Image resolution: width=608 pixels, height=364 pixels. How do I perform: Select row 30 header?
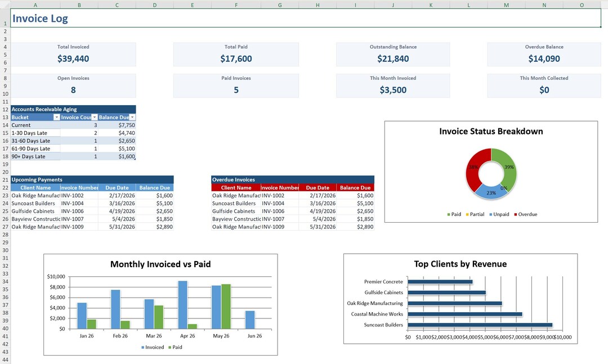[5, 250]
